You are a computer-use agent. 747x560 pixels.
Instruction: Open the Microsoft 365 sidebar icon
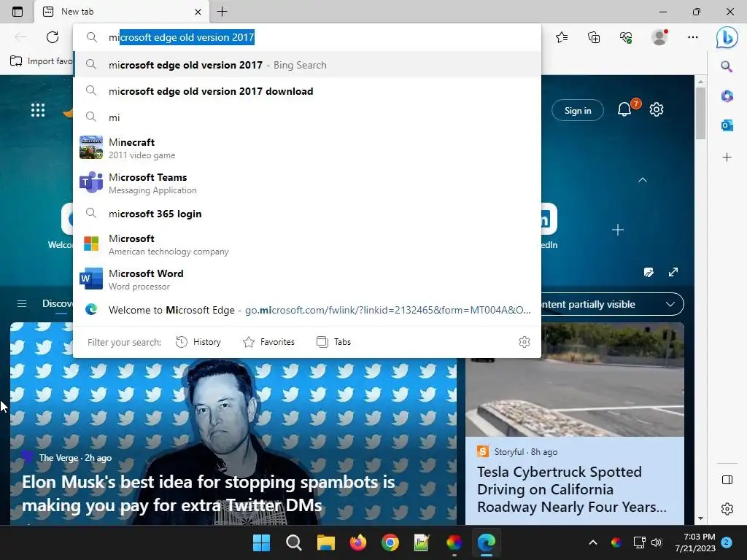[x=727, y=96]
